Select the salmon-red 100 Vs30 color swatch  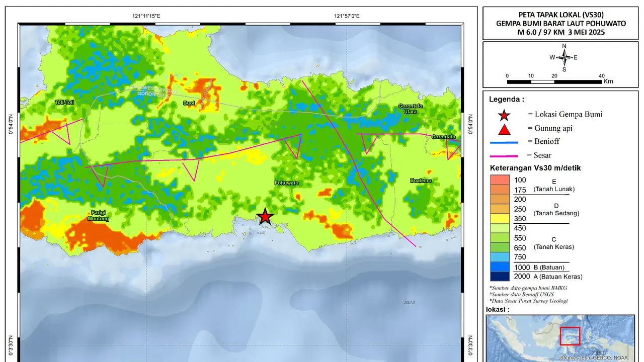(500, 179)
